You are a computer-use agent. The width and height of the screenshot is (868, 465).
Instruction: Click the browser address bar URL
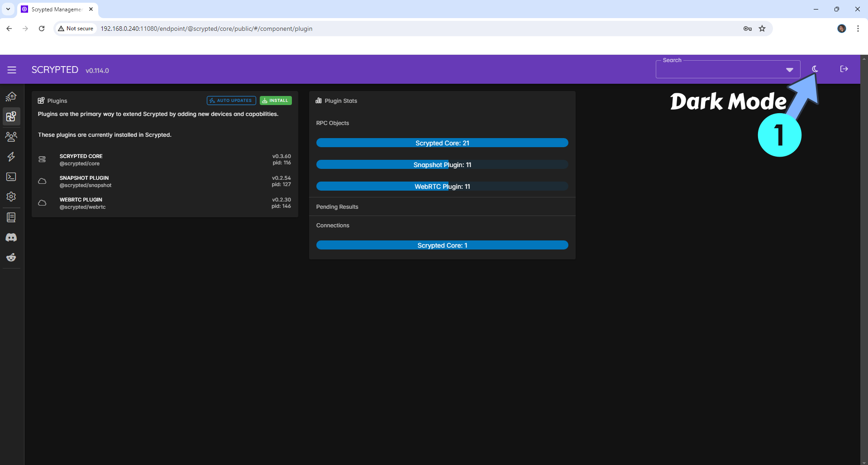pos(206,29)
